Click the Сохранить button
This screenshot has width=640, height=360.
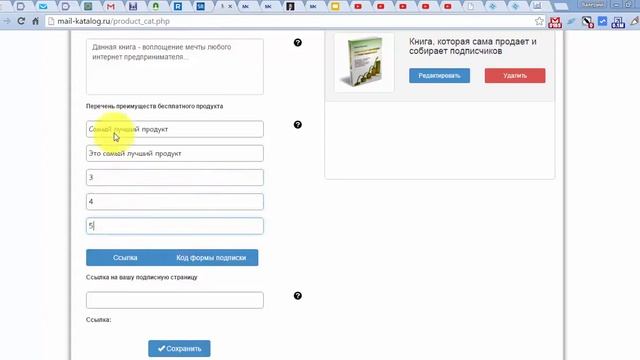pos(179,349)
